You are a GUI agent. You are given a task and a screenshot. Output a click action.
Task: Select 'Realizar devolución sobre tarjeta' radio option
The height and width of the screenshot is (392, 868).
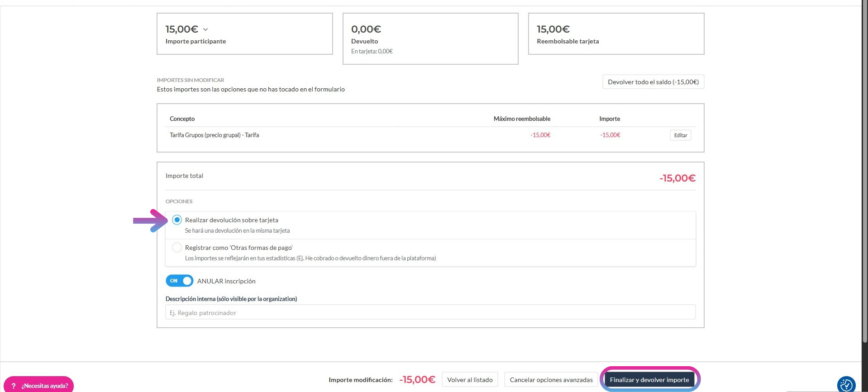pos(177,220)
